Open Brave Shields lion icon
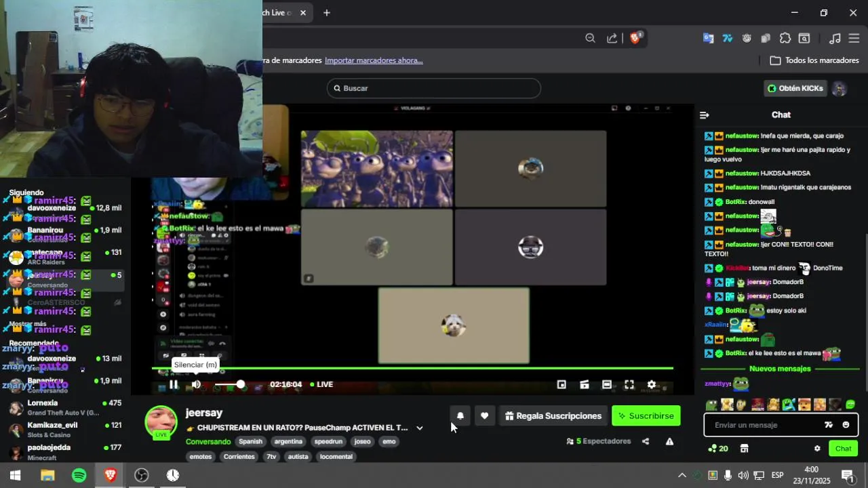 (635, 38)
